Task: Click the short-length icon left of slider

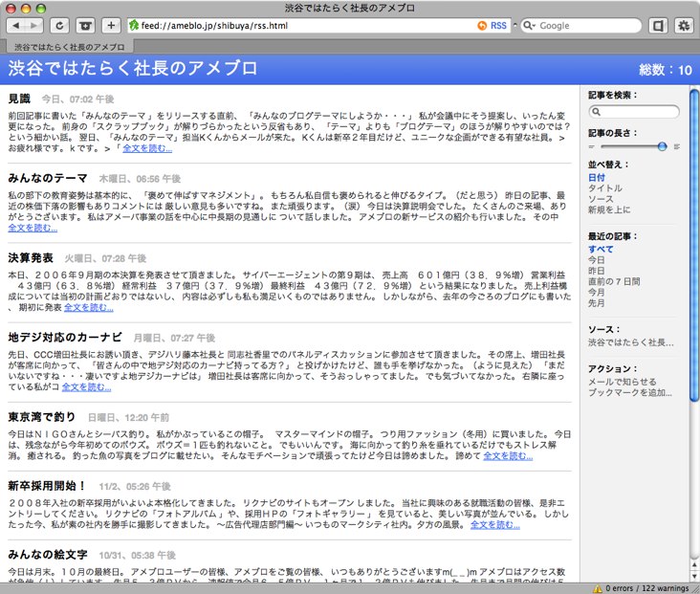Action: 592,146
